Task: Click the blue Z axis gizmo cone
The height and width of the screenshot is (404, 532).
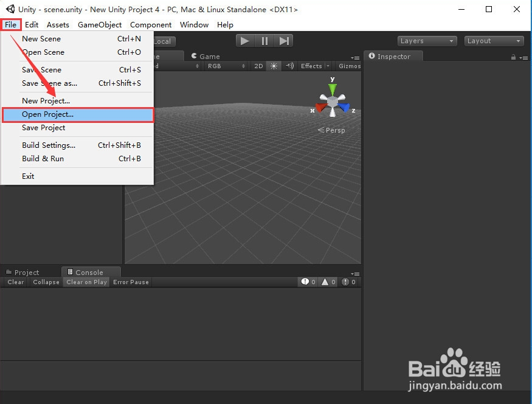Action: 345,107
